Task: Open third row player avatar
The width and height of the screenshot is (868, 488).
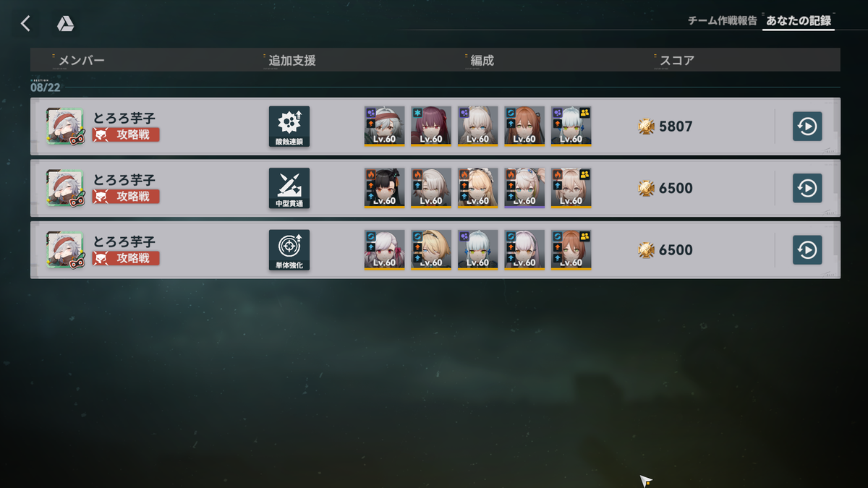Action: (66, 250)
